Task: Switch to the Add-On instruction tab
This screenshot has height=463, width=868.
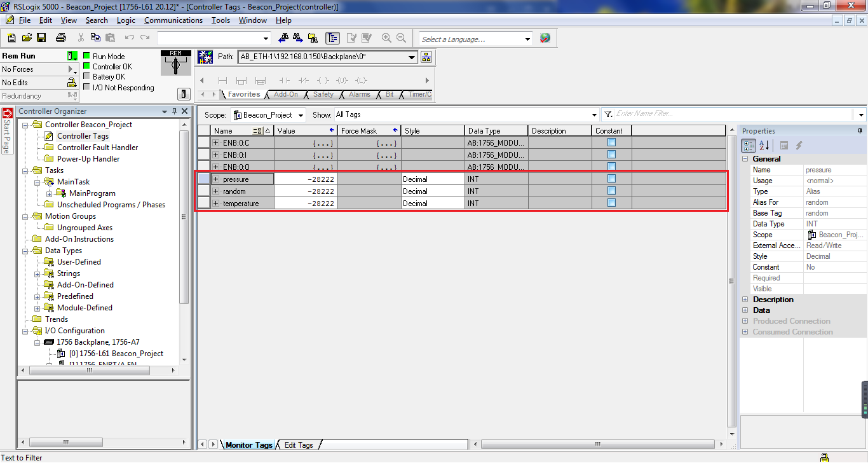Action: tap(286, 94)
